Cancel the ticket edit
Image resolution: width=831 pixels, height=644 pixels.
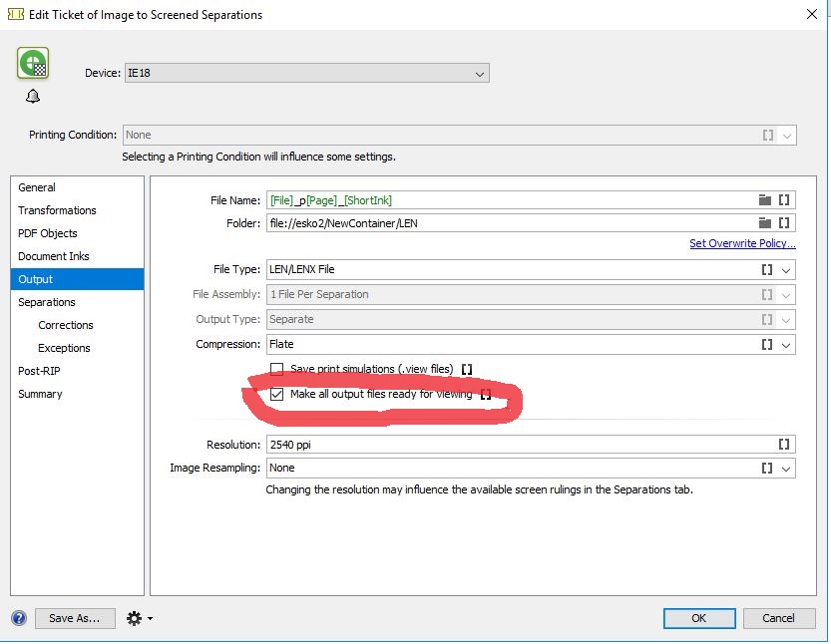778,618
